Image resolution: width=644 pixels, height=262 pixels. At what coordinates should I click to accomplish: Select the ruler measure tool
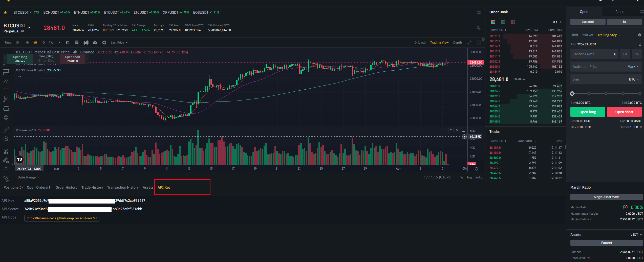coord(6,130)
